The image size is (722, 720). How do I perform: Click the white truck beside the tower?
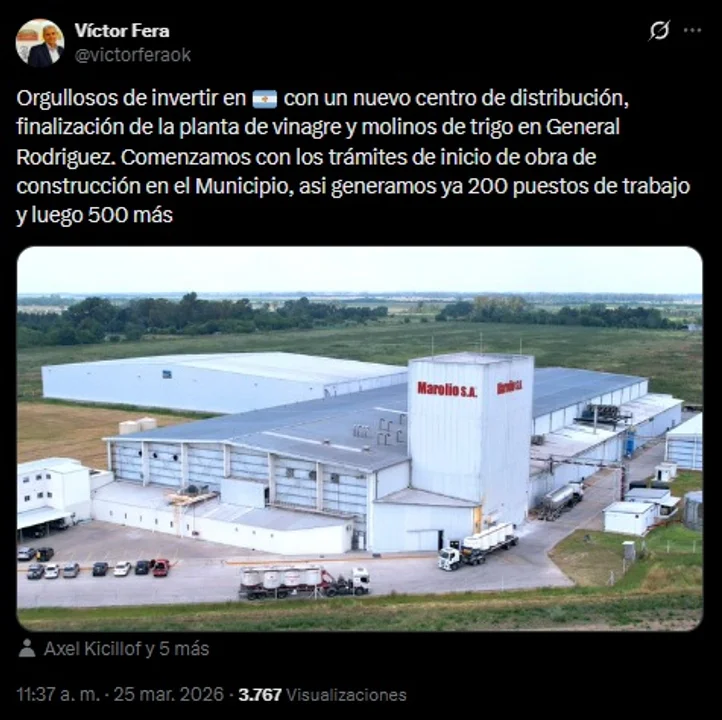point(477,546)
